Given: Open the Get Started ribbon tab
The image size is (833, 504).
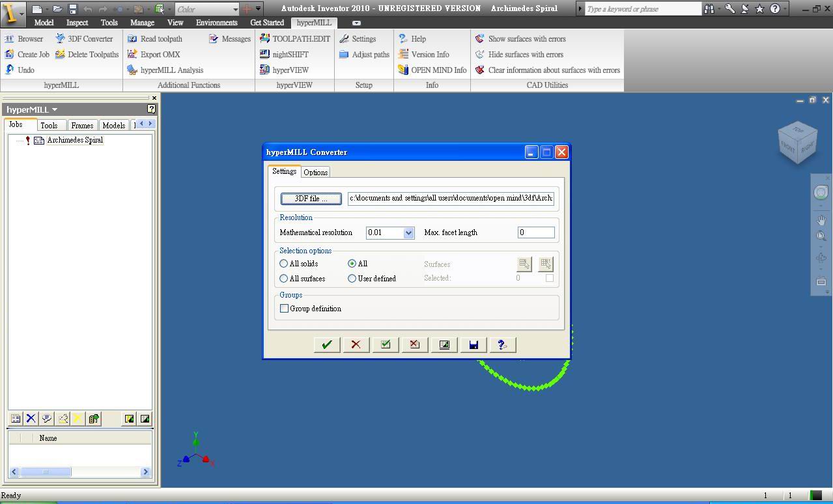Looking at the screenshot, I should point(267,23).
